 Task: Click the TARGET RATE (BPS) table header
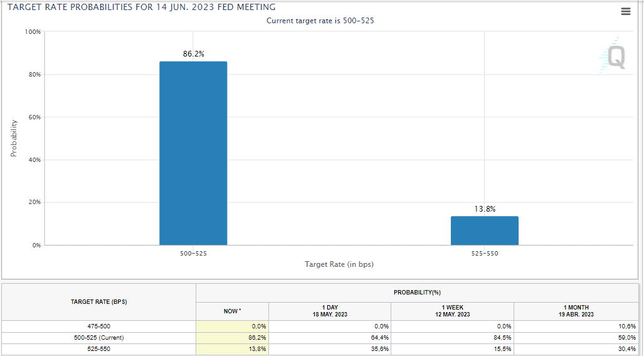pos(99,302)
